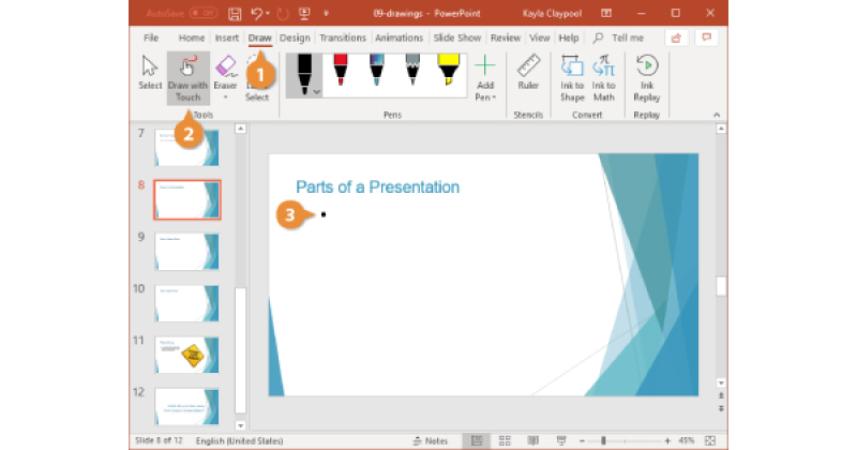Select the Select arrow tool
Viewport: 857px width, 450px height.
coord(150,73)
